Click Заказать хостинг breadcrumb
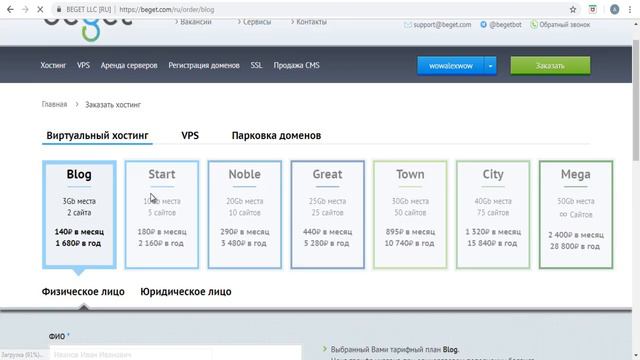640x360 pixels. pyautogui.click(x=113, y=105)
